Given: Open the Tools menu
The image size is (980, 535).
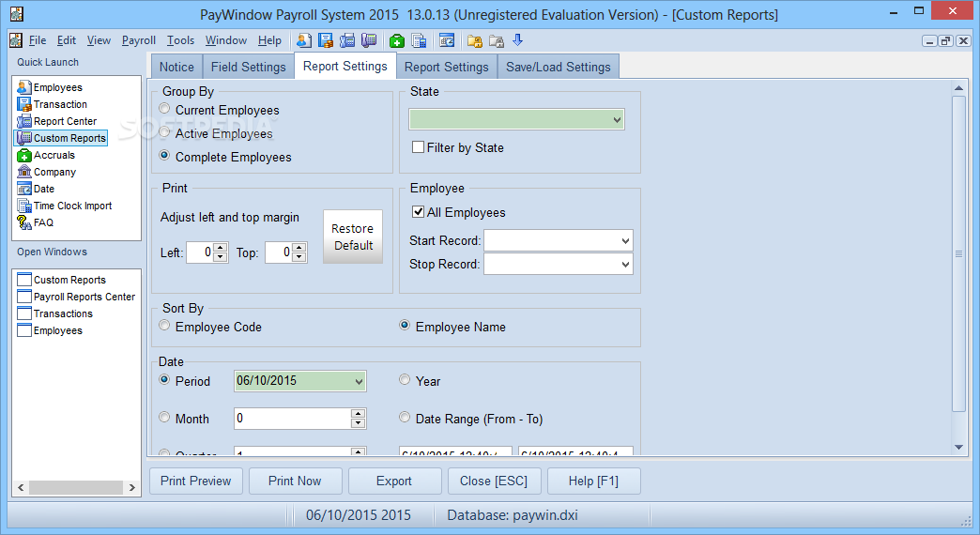Looking at the screenshot, I should pos(180,40).
